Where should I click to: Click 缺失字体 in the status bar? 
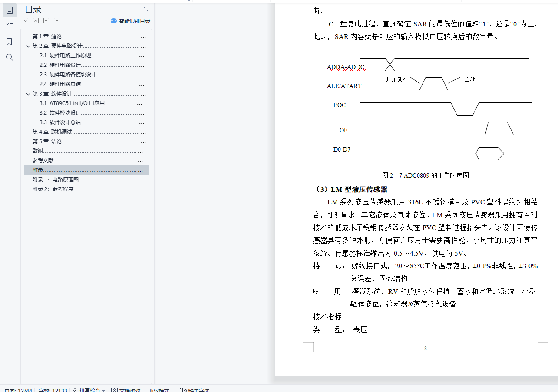(195, 390)
